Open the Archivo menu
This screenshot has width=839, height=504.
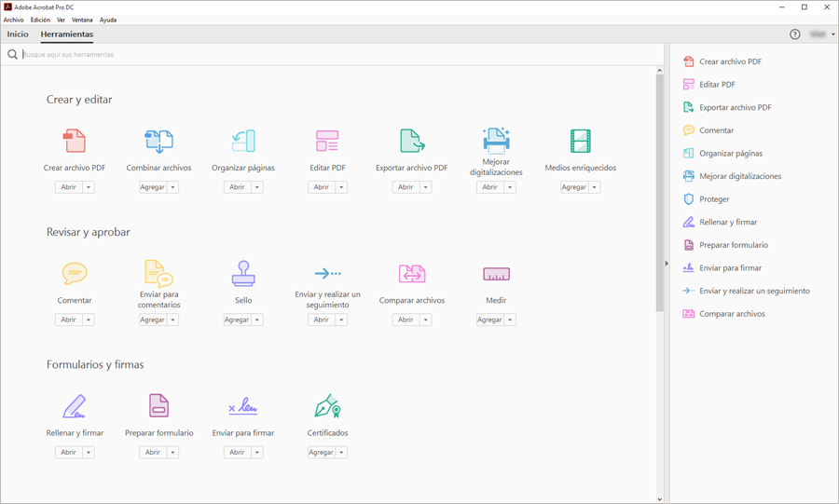click(14, 20)
